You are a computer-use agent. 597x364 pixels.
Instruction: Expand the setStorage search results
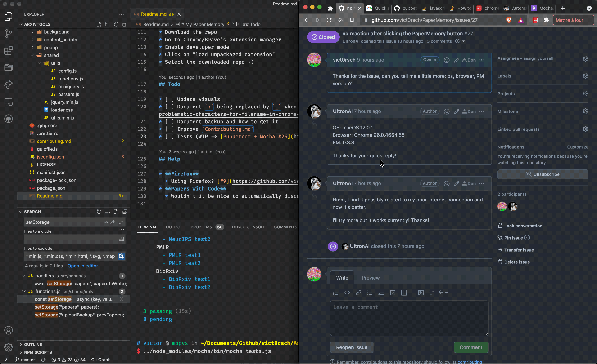(x=20, y=222)
